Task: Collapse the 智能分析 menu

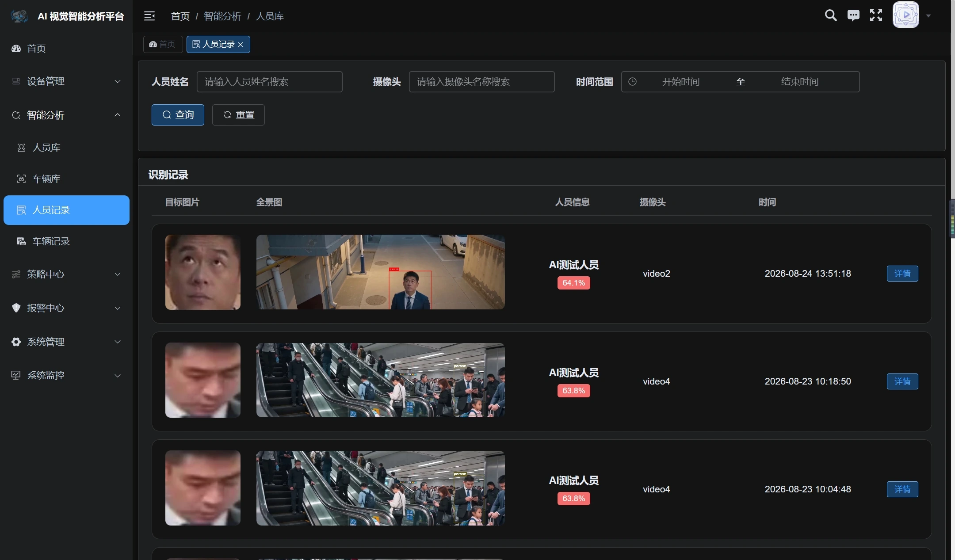Action: [66, 115]
